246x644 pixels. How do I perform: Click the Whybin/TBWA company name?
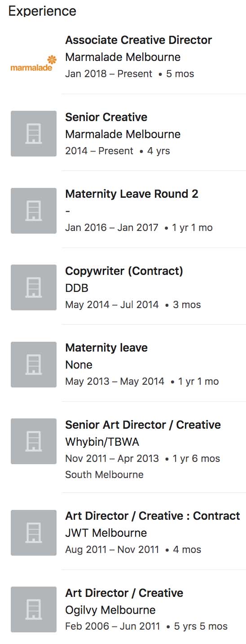[102, 442]
